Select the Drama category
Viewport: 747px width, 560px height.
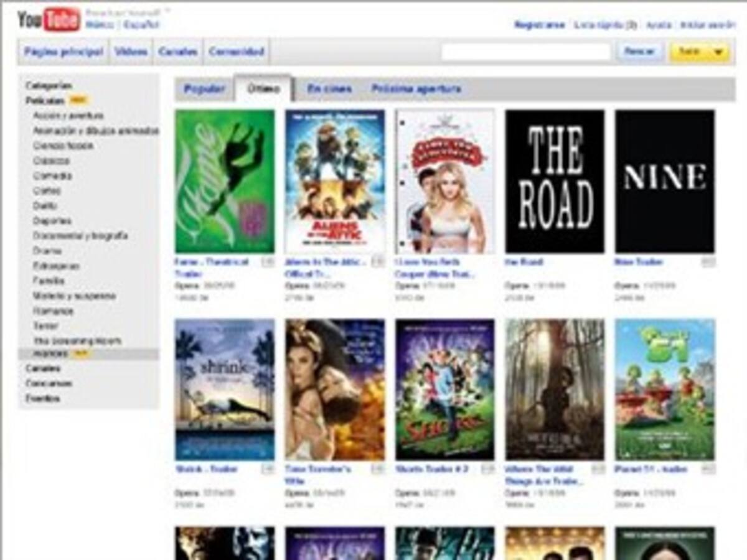pyautogui.click(x=47, y=251)
